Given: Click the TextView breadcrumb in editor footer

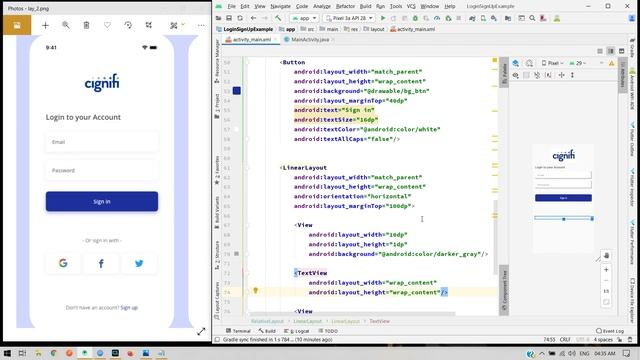Looking at the screenshot, I should 380,321.
